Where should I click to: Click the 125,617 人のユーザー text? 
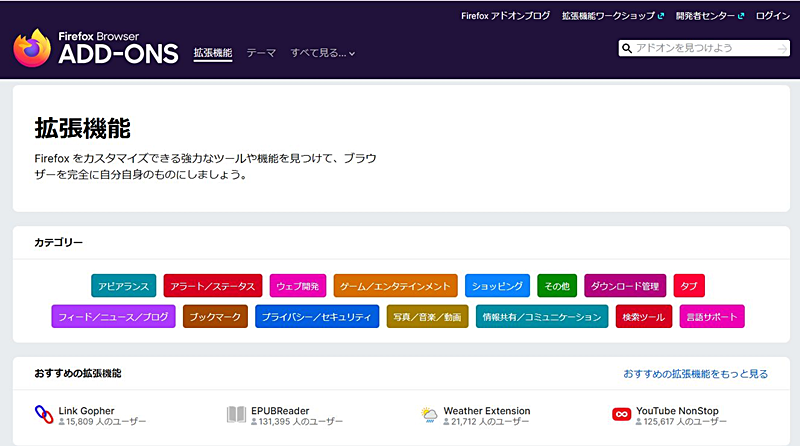tap(685, 422)
